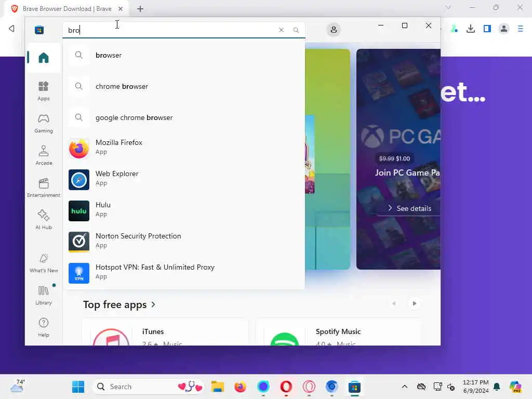The height and width of the screenshot is (399, 532).
Task: Open the Gaming section
Action: pos(44,123)
